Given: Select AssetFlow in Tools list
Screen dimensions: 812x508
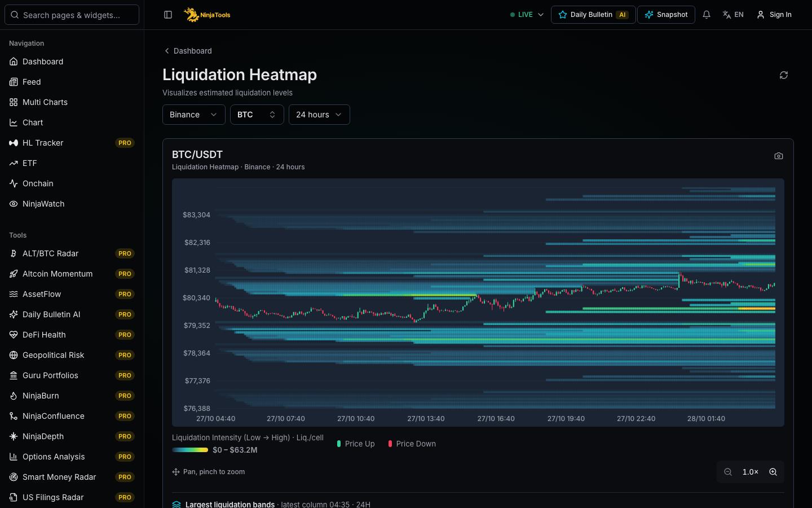Looking at the screenshot, I should click(72, 294).
